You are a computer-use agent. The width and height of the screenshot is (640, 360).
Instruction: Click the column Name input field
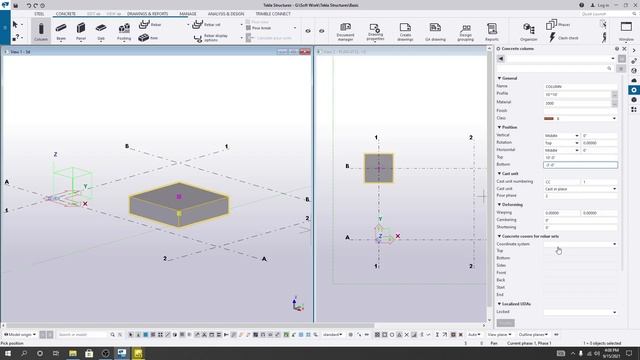click(x=580, y=87)
